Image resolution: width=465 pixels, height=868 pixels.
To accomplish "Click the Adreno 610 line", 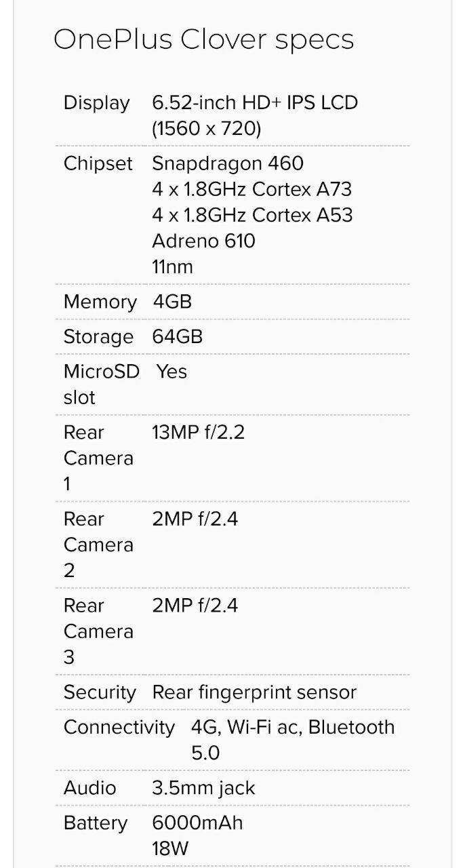I will (203, 241).
